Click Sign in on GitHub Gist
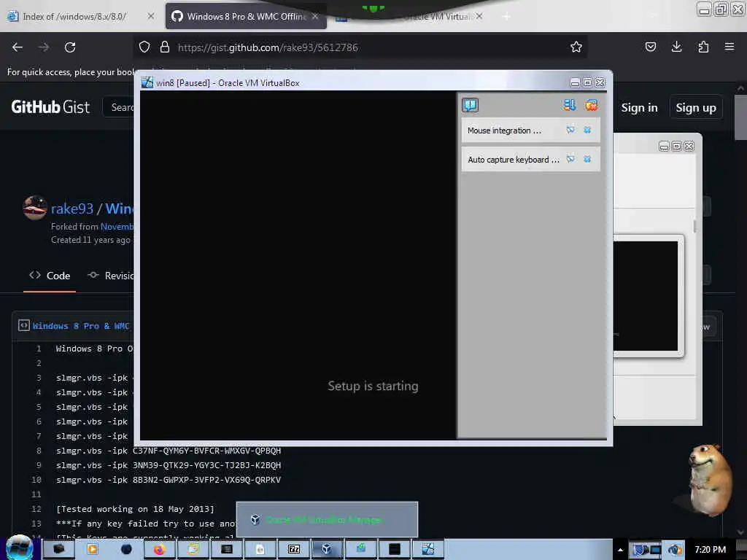Viewport: 747px width, 560px height. point(639,108)
